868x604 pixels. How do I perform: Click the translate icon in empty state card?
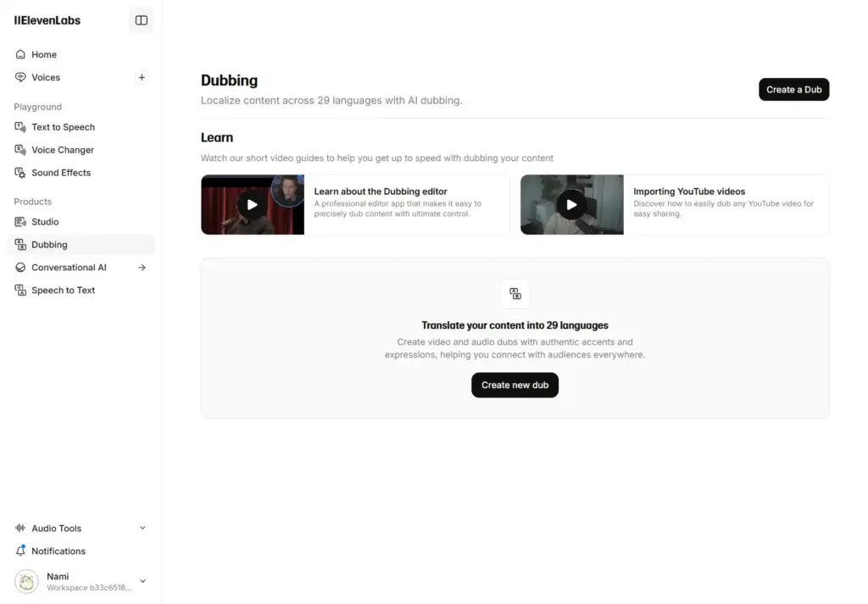[x=515, y=294]
